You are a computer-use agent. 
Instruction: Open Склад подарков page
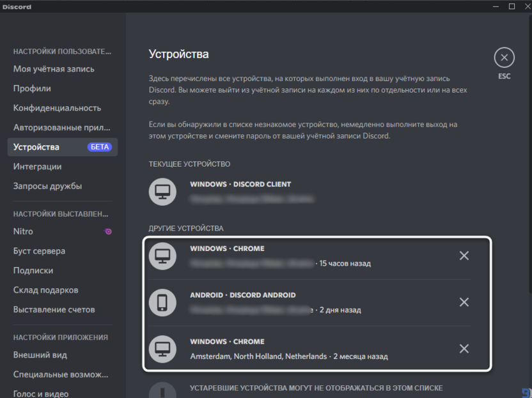[45, 290]
